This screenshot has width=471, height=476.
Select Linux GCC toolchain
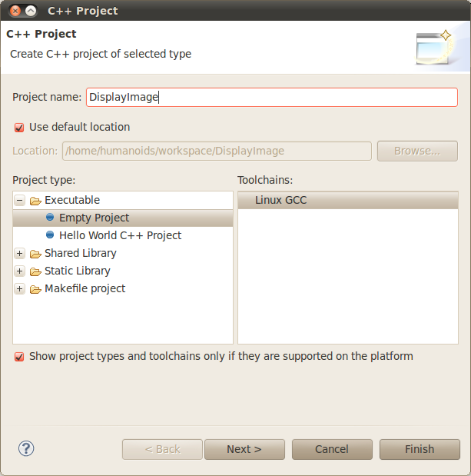(x=281, y=200)
